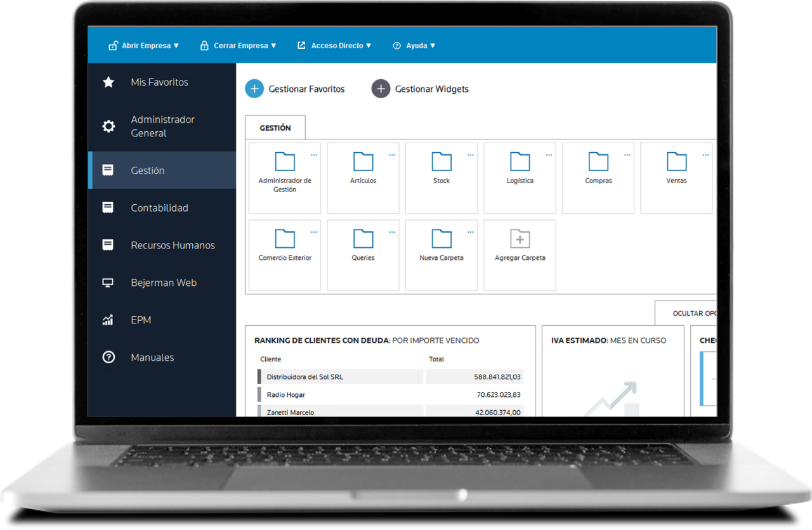Click the Total column header
Viewport: 812px width, 530px height.
pos(436,359)
